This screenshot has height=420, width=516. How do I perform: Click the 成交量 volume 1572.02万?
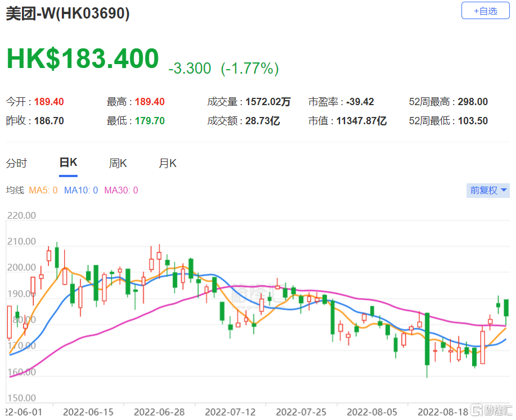[x=268, y=102]
